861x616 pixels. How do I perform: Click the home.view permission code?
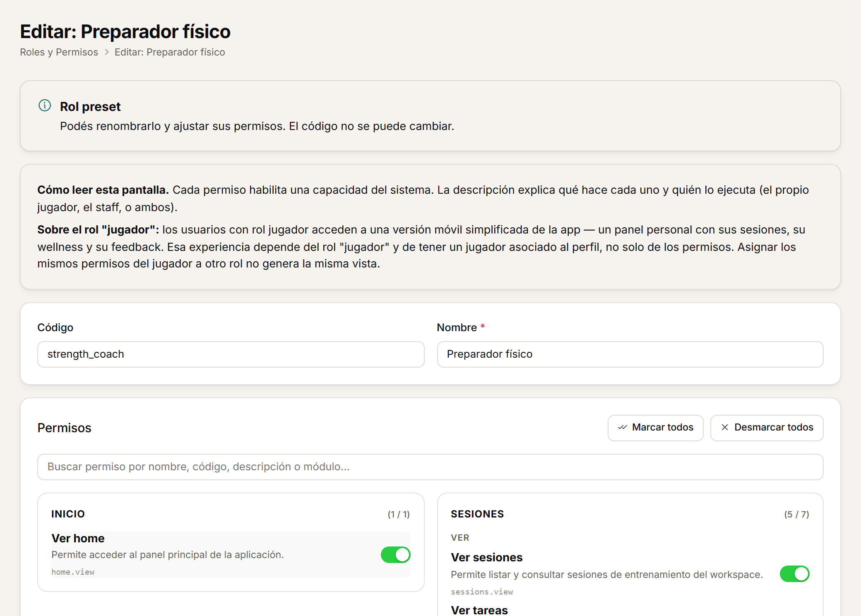(73, 572)
